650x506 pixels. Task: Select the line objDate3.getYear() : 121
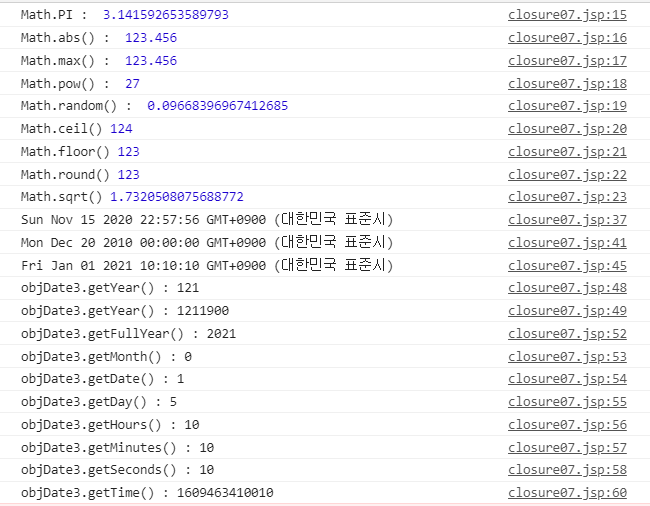110,288
